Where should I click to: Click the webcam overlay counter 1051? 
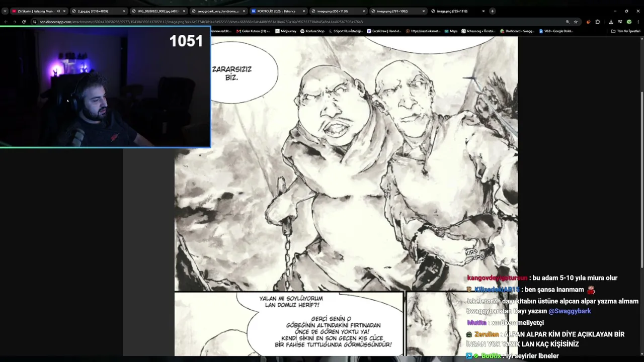point(186,41)
